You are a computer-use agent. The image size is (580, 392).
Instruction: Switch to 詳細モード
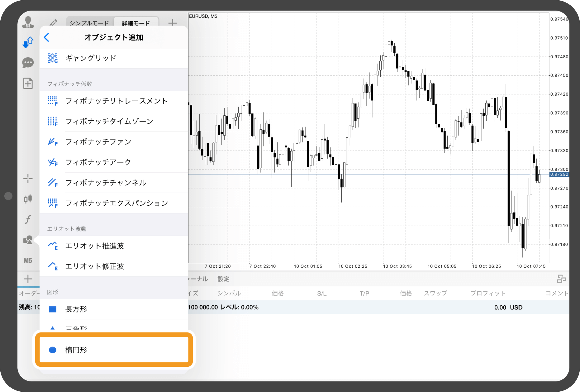[x=136, y=23]
